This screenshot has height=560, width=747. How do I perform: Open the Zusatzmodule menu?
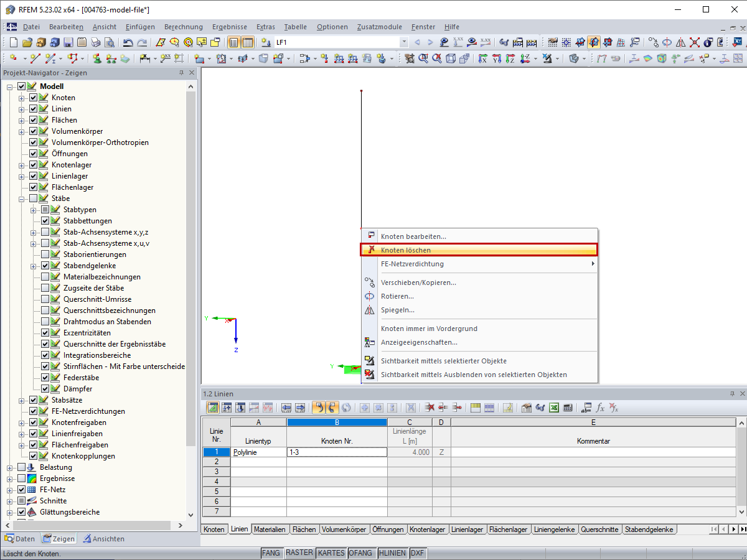[x=379, y=27]
